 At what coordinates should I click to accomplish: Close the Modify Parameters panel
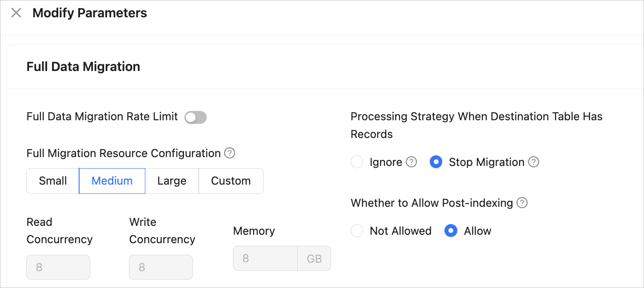(16, 13)
